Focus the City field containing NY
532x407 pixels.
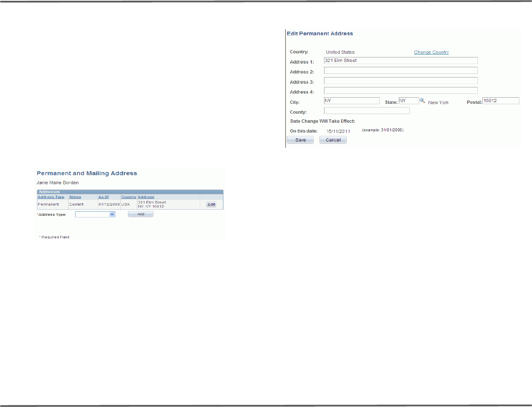point(352,101)
